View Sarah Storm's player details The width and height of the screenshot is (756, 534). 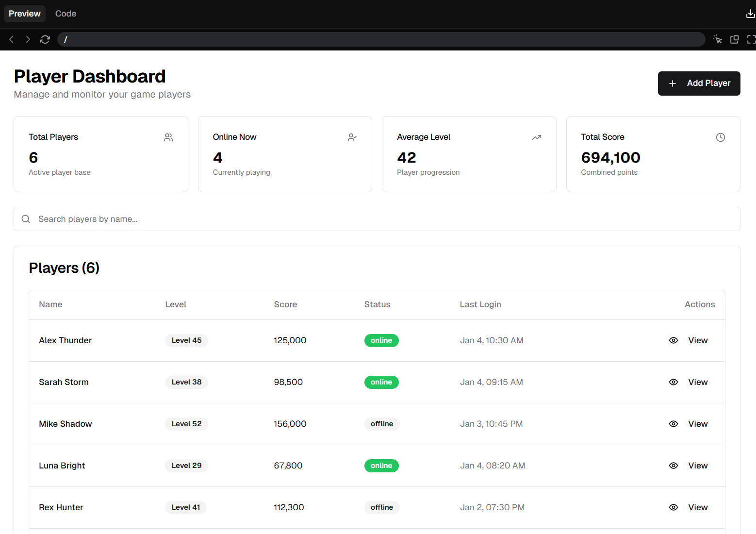(688, 382)
